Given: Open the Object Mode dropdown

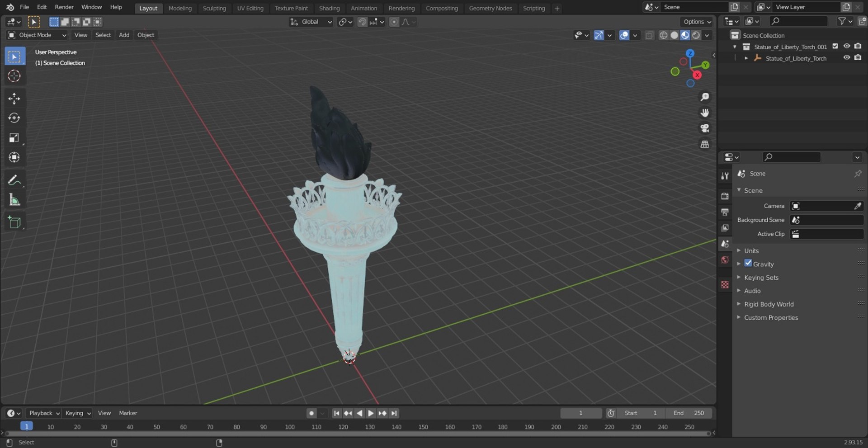Looking at the screenshot, I should pos(37,35).
